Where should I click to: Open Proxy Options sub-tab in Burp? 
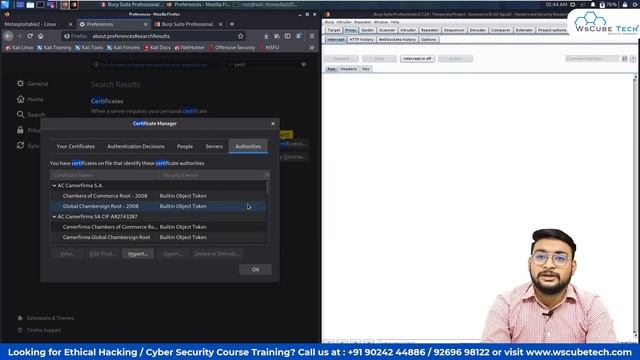click(x=429, y=40)
